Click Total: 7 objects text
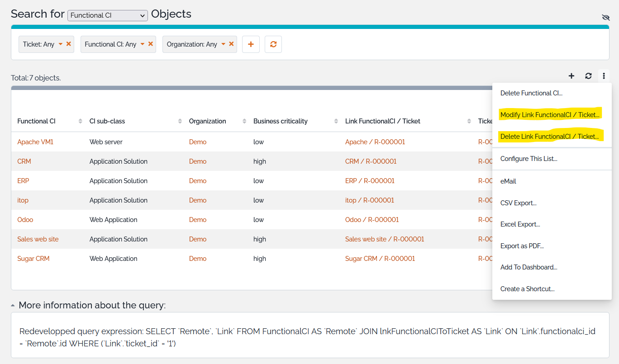Screen dimensions: 619x364 pyautogui.click(x=36, y=78)
